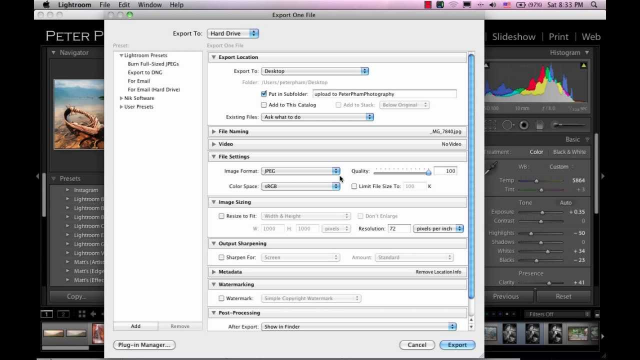The image size is (640, 360).
Task: Click the Spotlight search icon
Action: click(594, 5)
